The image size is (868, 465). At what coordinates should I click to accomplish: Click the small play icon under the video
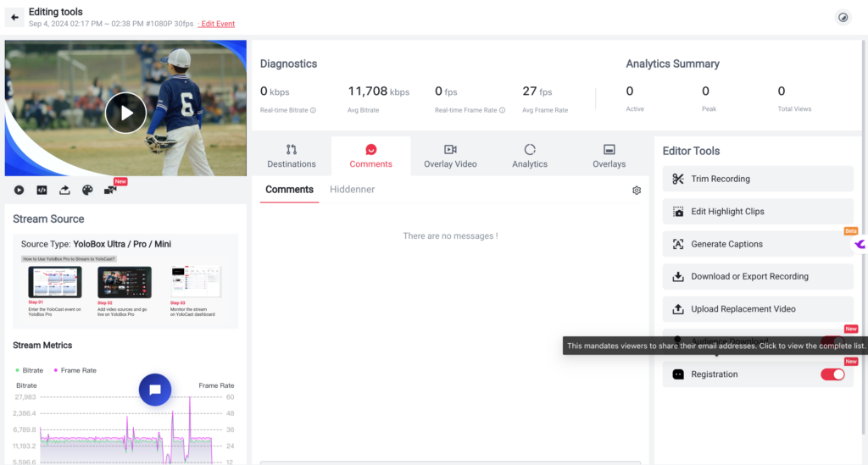[x=19, y=190]
